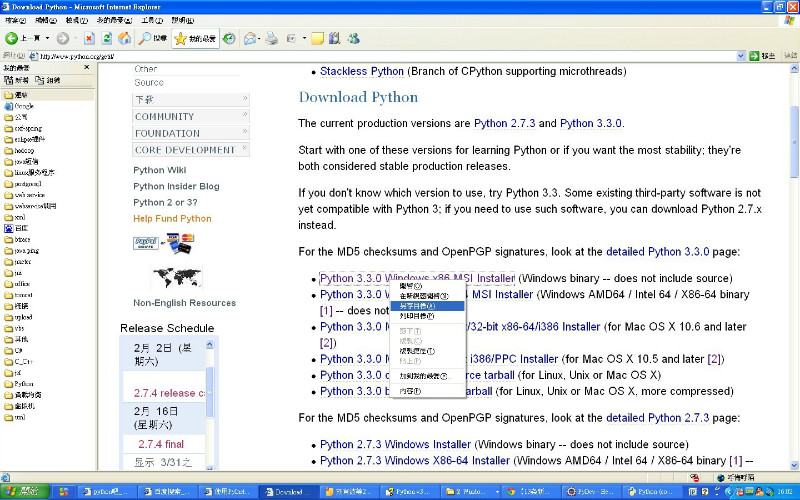The width and height of the screenshot is (800, 500).
Task: Click the Edit page toolbar icon
Action: tap(291, 38)
